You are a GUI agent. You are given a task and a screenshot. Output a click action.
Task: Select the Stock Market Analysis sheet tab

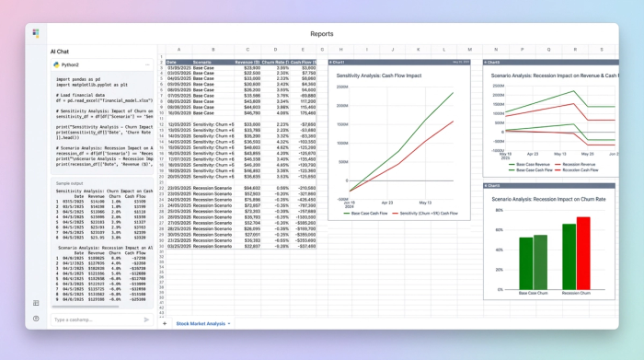pyautogui.click(x=201, y=324)
